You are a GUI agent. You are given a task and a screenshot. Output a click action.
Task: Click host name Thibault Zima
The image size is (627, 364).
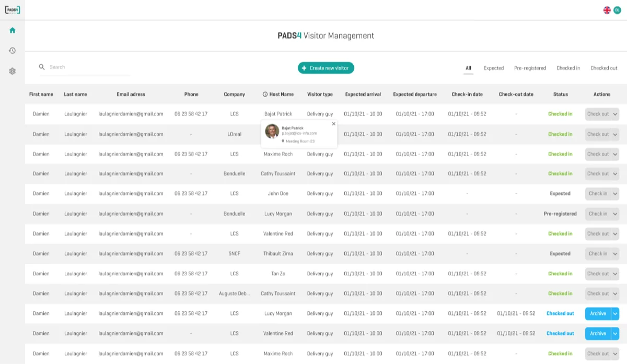click(x=278, y=254)
